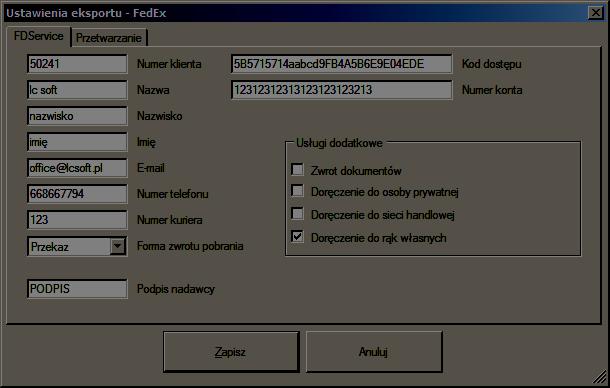Click the Usługi dodatkowe group title
The width and height of the screenshot is (610, 388).
[339, 143]
